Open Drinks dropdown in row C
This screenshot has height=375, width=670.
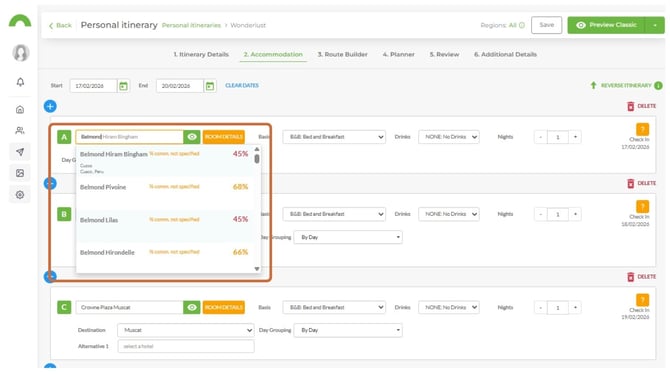click(449, 308)
